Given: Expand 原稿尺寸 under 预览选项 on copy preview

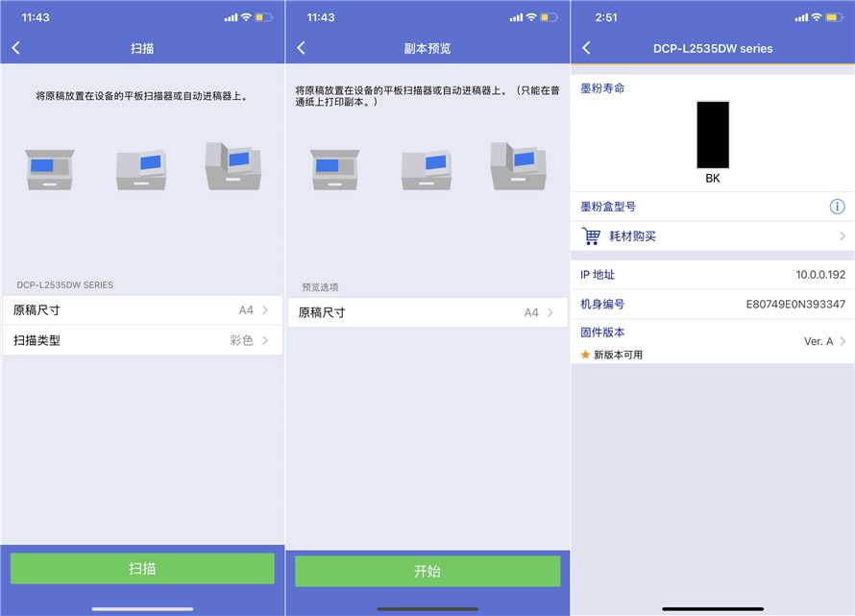Looking at the screenshot, I should (x=427, y=312).
